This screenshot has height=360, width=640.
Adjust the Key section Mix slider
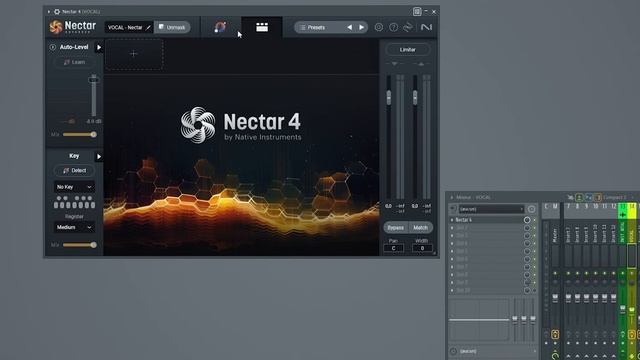pos(93,245)
